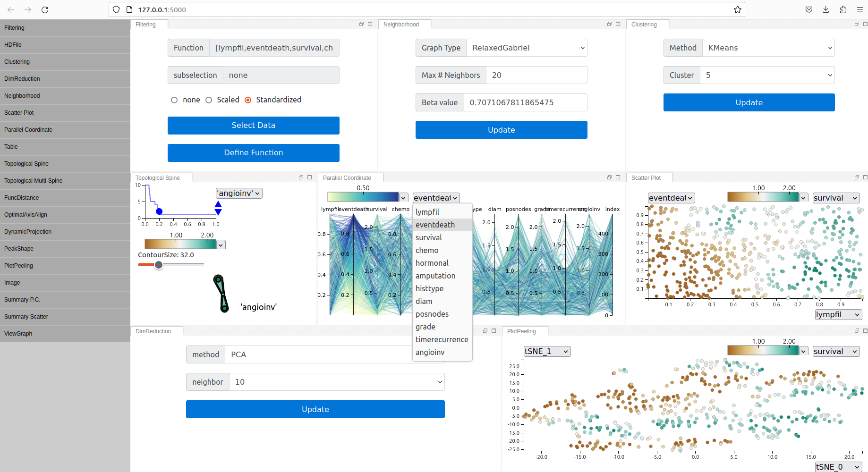868x472 pixels.
Task: Pop out the Filtering panel icon
Action: (x=361, y=24)
